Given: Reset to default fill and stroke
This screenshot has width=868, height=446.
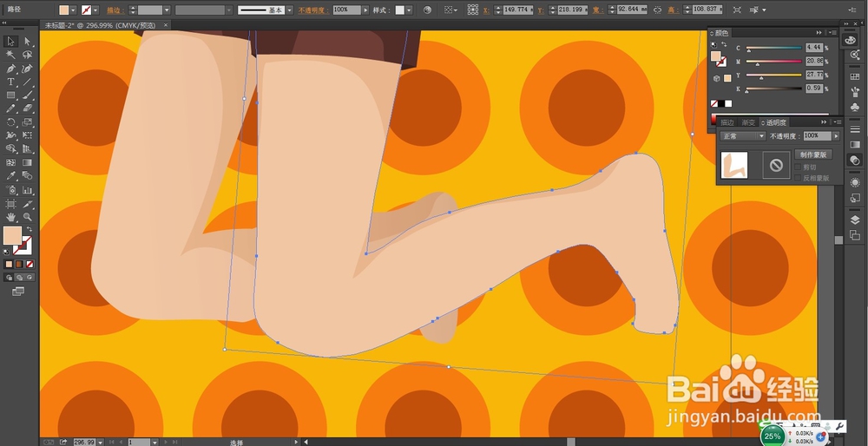Looking at the screenshot, I should tap(6, 252).
